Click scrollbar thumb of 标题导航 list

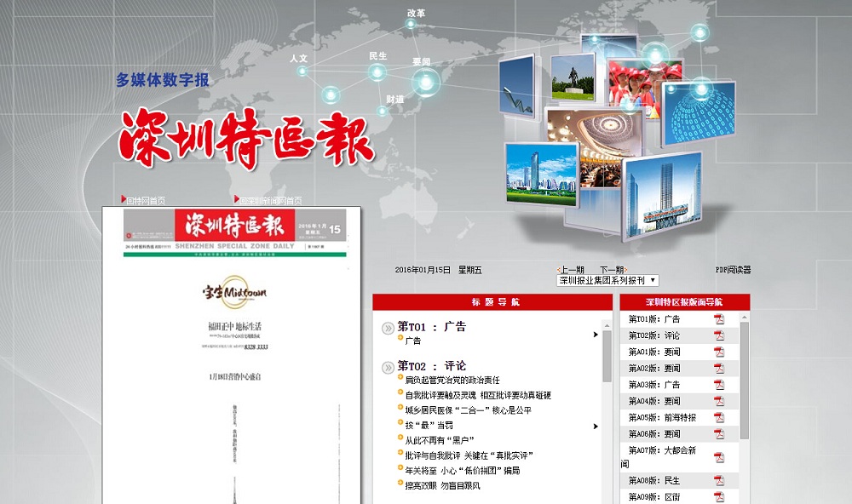tap(607, 355)
